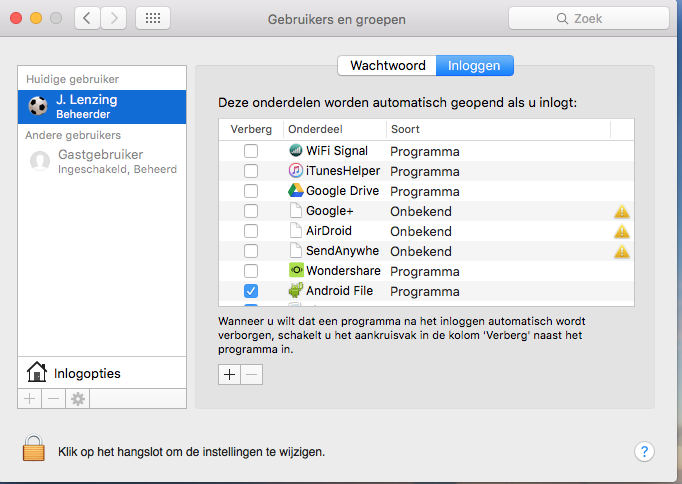Click the Wondershare app icon
Image resolution: width=682 pixels, height=484 pixels.
point(296,271)
